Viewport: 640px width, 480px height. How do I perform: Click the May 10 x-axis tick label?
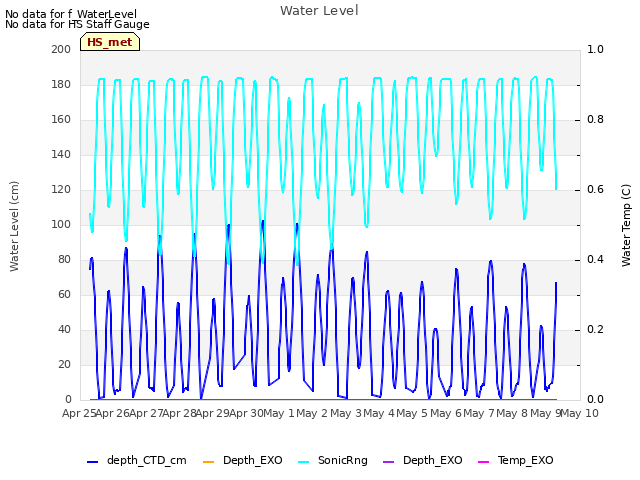tap(579, 413)
